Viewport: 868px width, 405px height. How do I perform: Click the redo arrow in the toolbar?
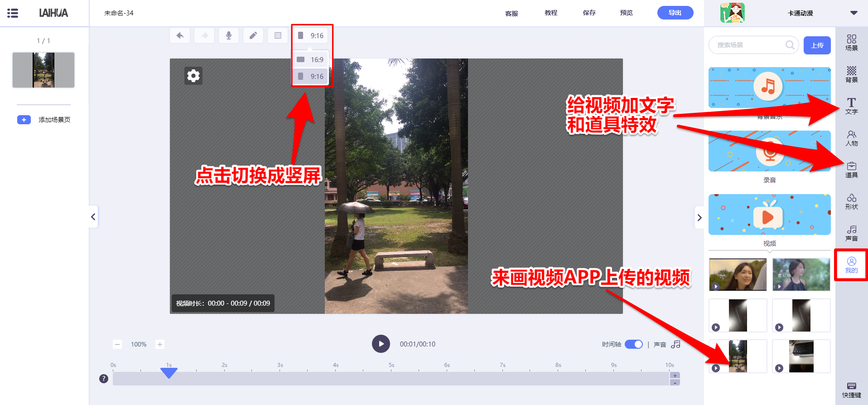point(204,35)
